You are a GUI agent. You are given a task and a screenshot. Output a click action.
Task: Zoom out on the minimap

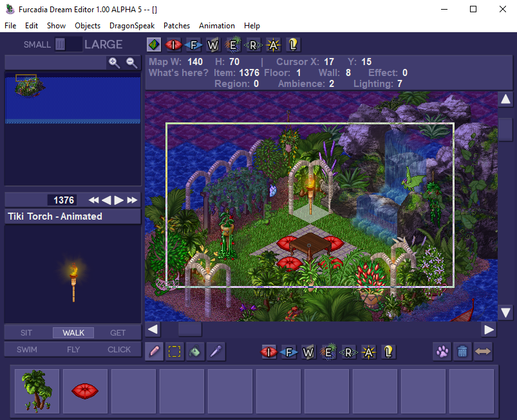pyautogui.click(x=131, y=62)
